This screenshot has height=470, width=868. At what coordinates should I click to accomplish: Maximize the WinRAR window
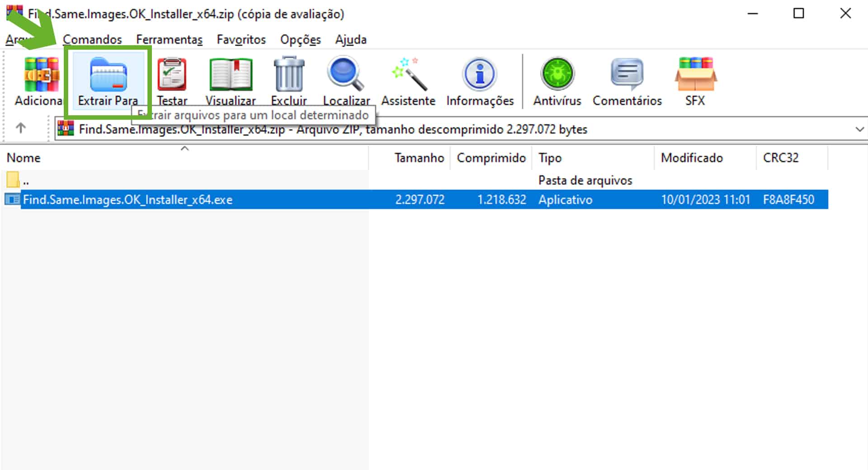tap(799, 14)
